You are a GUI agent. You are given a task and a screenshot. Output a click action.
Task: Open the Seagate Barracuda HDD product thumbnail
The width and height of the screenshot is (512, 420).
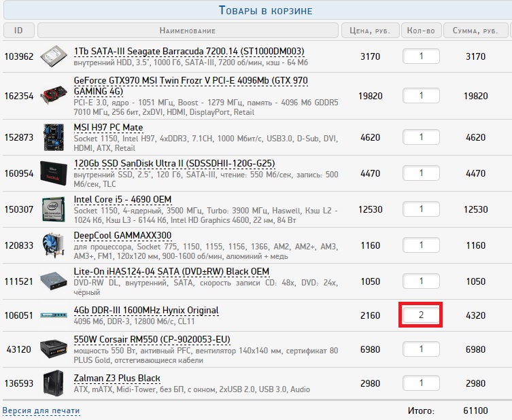pos(54,57)
